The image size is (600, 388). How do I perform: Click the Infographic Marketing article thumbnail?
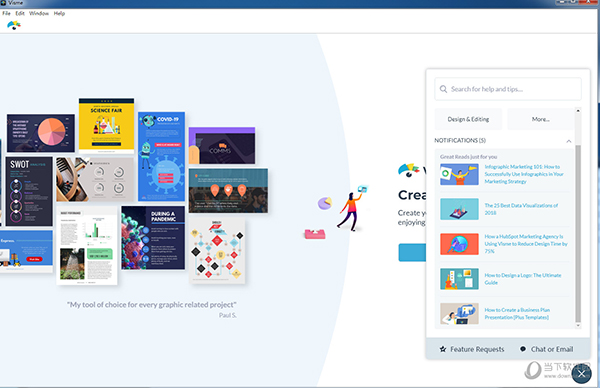tap(459, 174)
